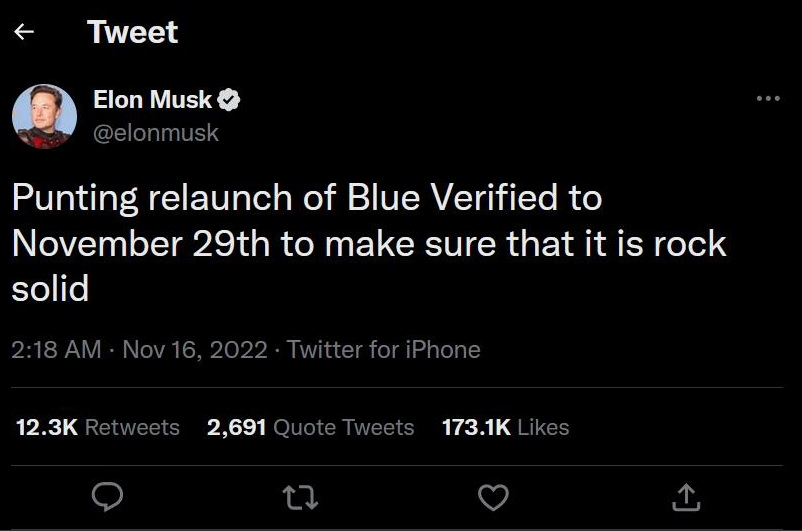Show the 173.1K Likes list

pyautogui.click(x=505, y=427)
